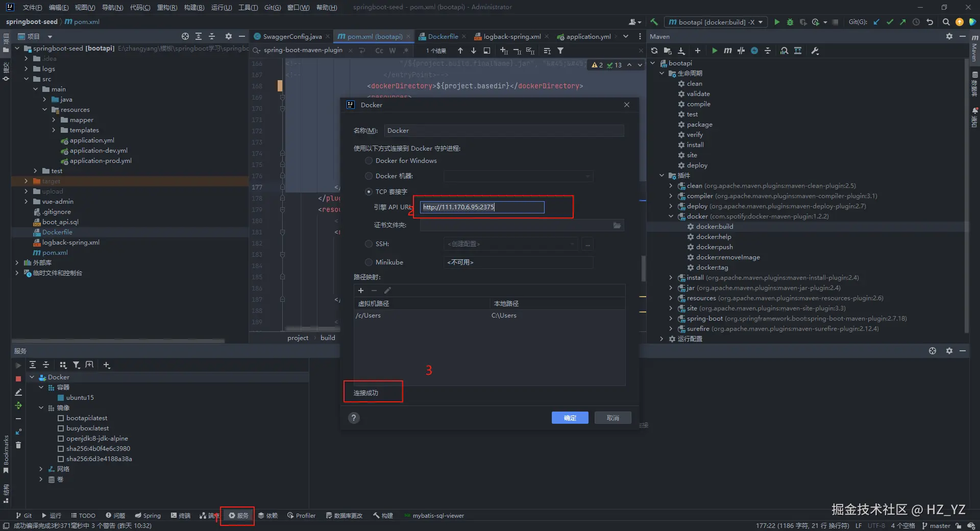Select the TCP 套接字 radio option
Image resolution: width=980 pixels, height=531 pixels.
pos(369,192)
